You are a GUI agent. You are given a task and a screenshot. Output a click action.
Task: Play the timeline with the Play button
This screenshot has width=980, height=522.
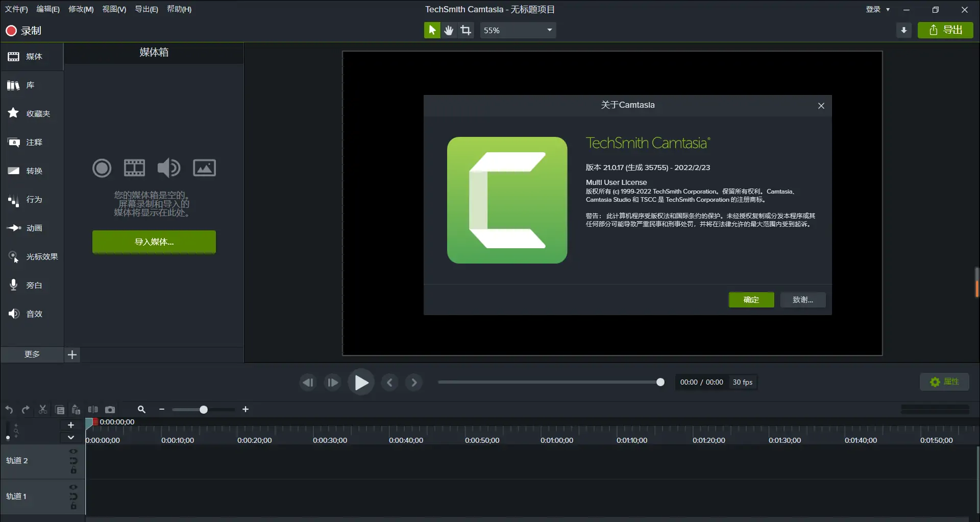click(361, 382)
